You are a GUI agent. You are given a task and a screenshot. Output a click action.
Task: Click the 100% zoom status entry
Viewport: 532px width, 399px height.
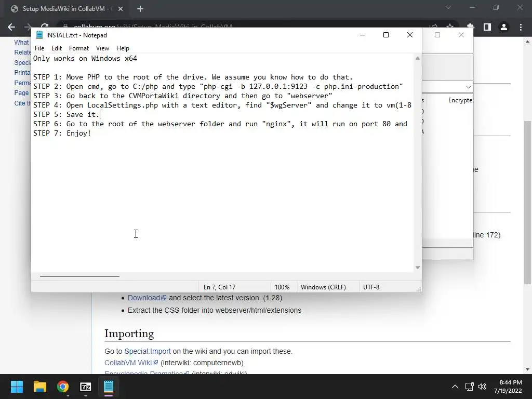point(282,287)
